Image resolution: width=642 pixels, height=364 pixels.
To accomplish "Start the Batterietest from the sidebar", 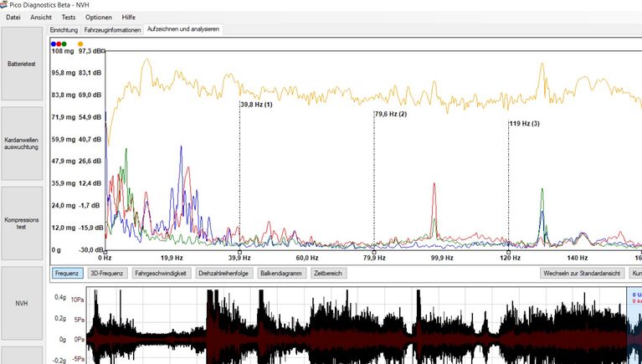I will tap(22, 64).
